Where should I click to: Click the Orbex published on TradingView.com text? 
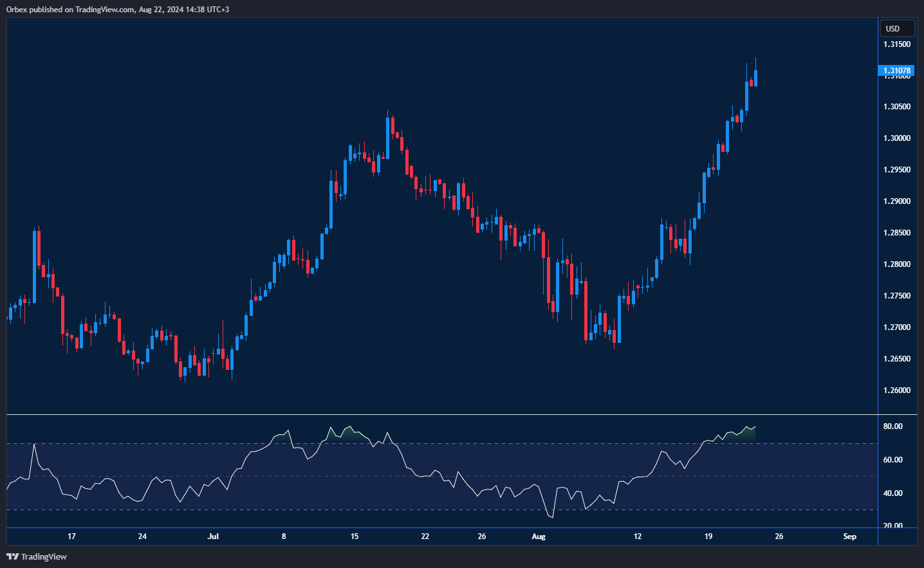[116, 9]
